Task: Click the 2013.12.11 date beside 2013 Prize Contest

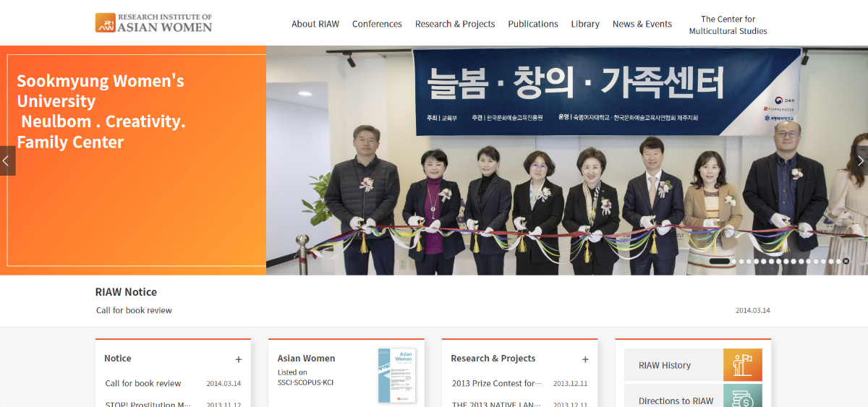Action: point(571,383)
